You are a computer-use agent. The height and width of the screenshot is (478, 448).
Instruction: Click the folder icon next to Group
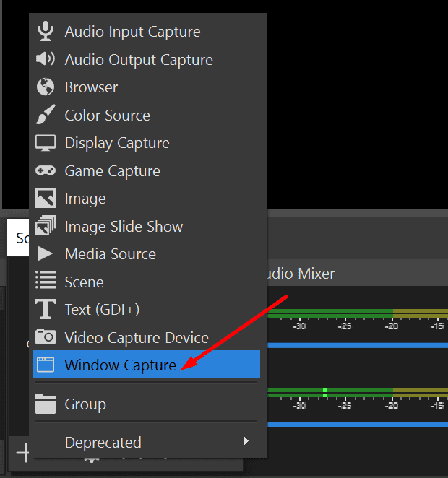coord(46,404)
